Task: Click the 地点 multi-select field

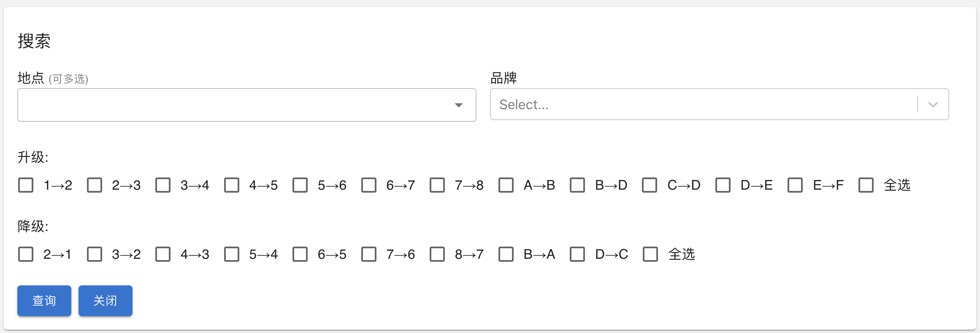Action: pyautogui.click(x=236, y=105)
